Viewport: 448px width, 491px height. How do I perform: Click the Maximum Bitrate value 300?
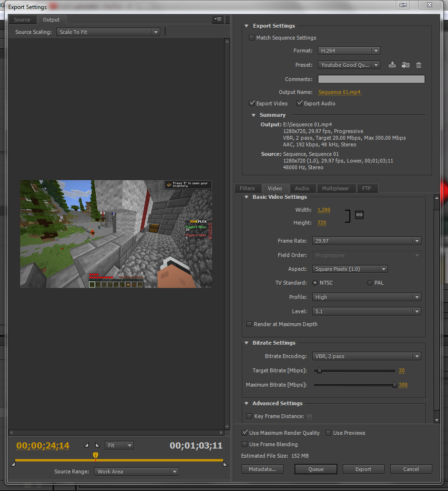click(x=403, y=385)
